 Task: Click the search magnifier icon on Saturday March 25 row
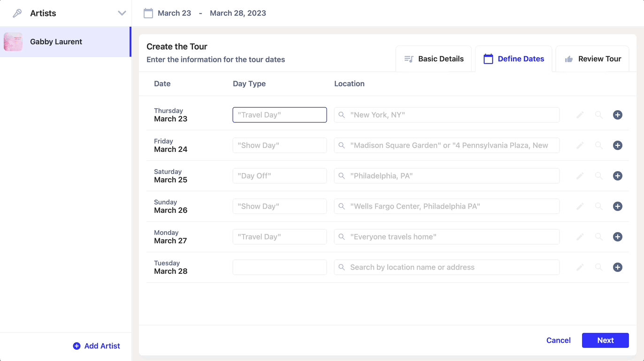pyautogui.click(x=599, y=175)
